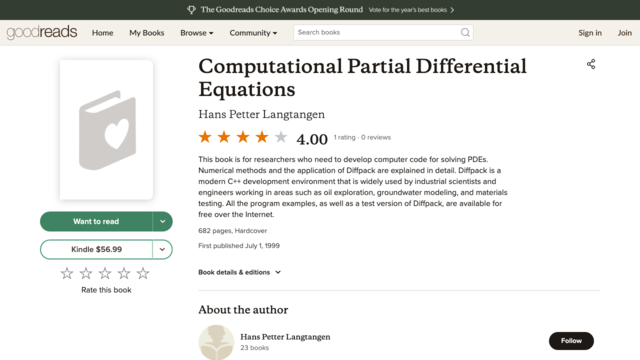
Task: Click the Rate this book label
Action: (x=106, y=290)
